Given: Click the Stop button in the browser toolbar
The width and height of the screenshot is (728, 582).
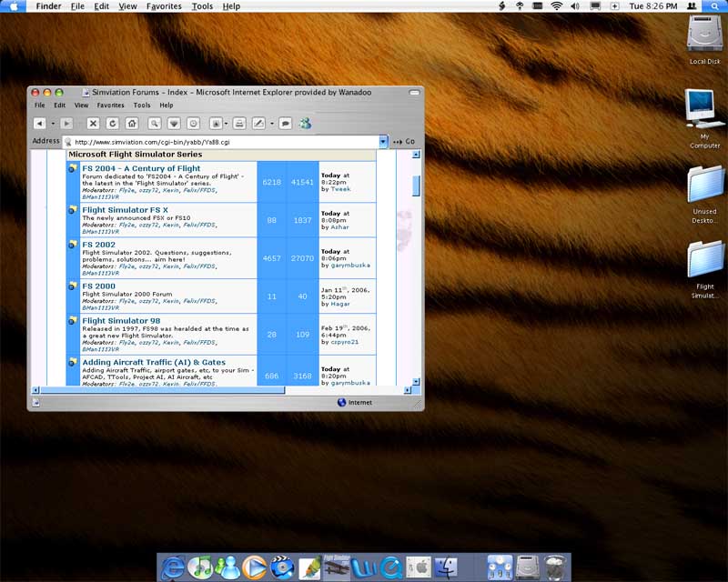Looking at the screenshot, I should click(93, 123).
